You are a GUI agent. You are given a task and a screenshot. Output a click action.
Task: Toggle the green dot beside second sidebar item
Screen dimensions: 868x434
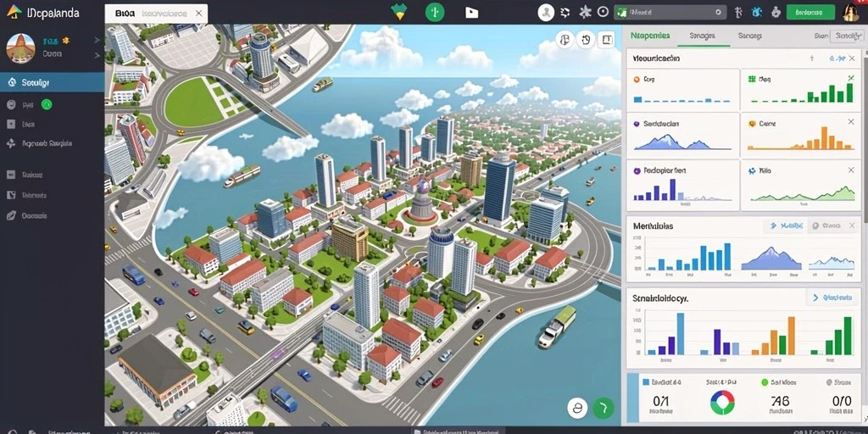[47, 104]
